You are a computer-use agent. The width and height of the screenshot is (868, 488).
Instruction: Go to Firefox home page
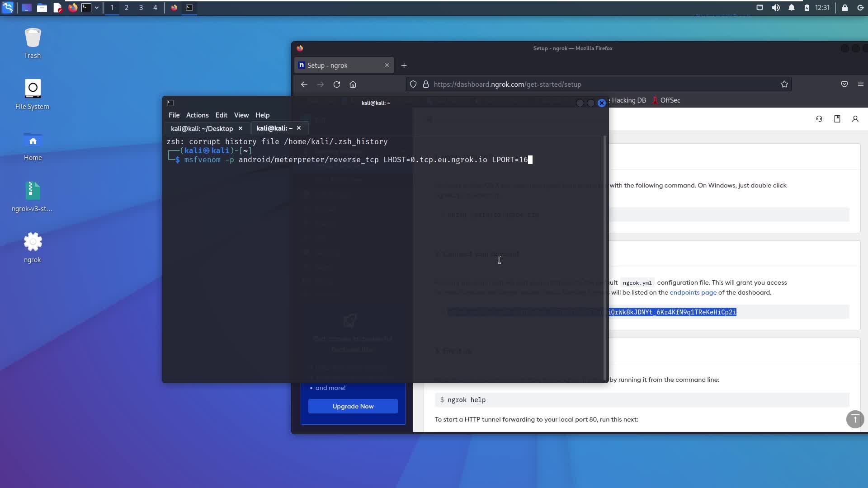(x=353, y=84)
